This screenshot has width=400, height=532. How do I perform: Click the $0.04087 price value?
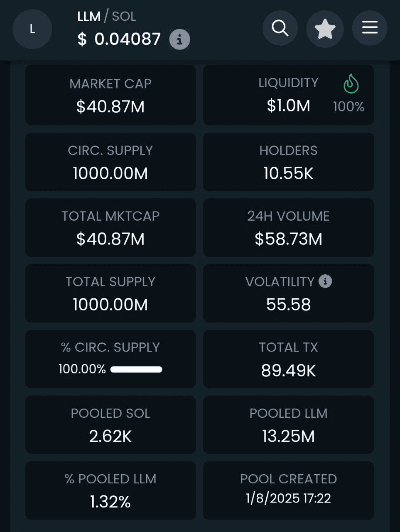(x=119, y=39)
